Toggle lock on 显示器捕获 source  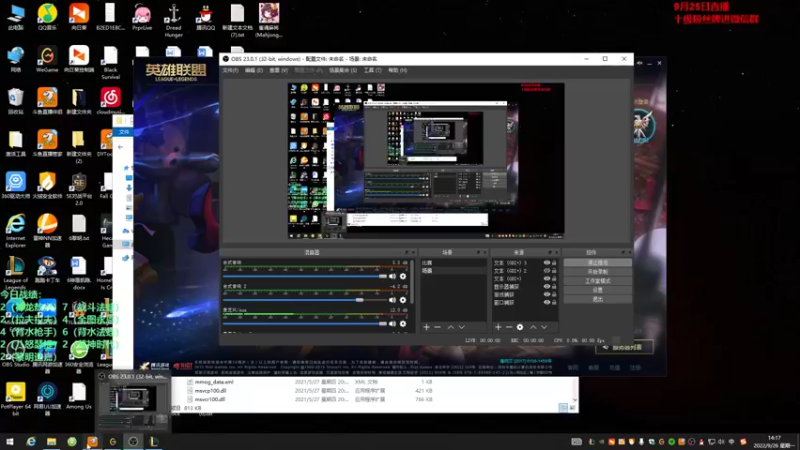554,286
